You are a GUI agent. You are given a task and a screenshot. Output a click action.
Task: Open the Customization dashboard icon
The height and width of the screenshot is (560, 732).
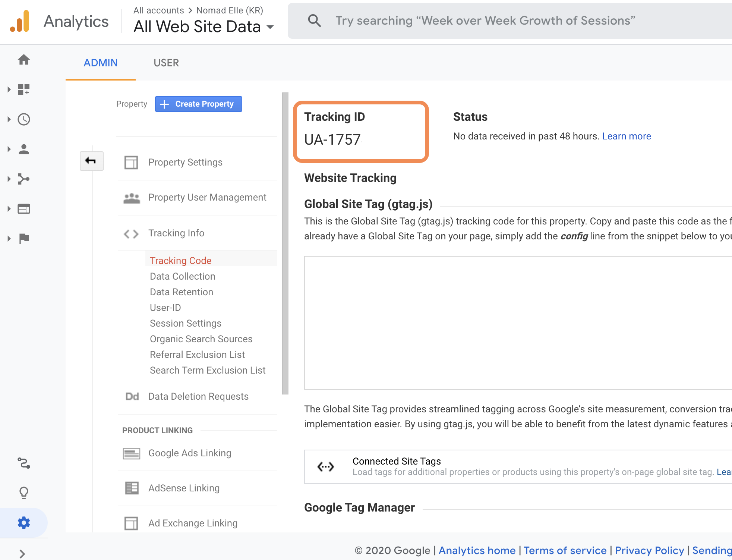(x=24, y=89)
